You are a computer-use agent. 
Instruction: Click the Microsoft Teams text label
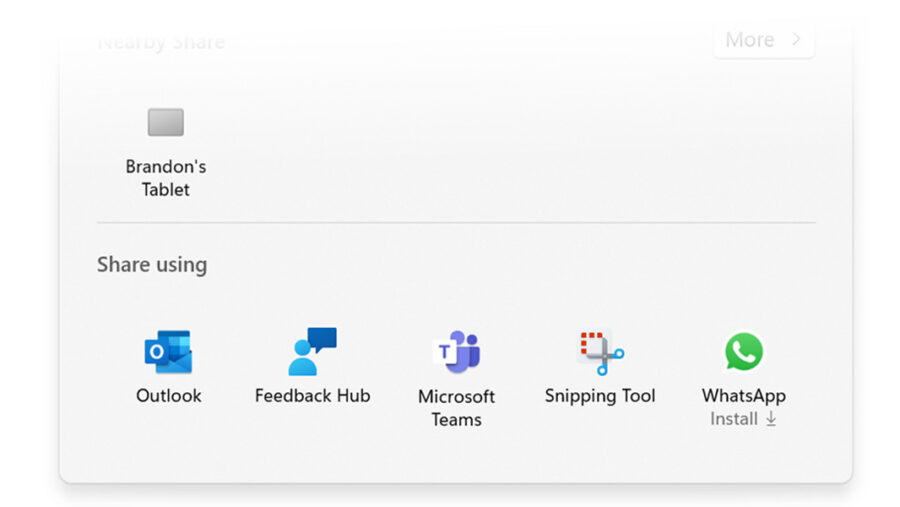(x=456, y=408)
